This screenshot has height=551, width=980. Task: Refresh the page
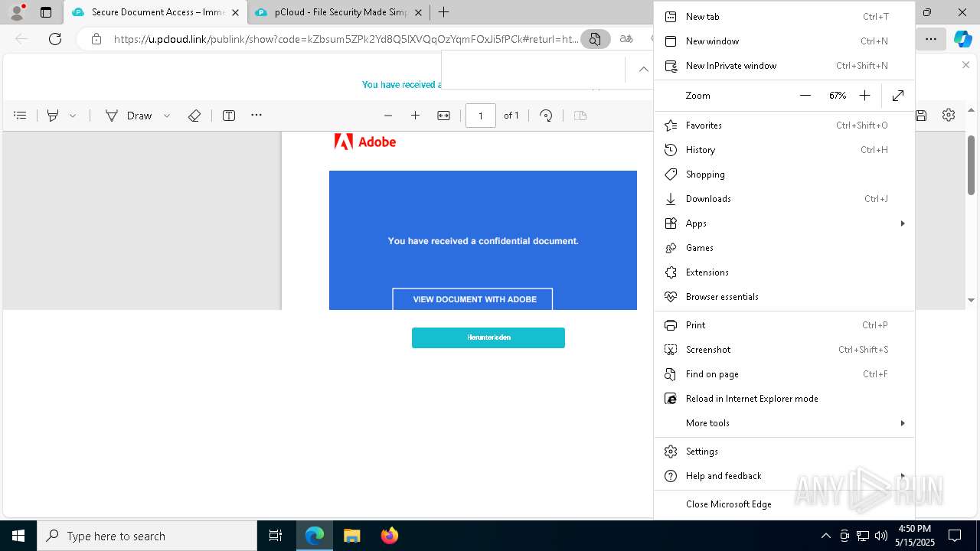click(x=55, y=39)
